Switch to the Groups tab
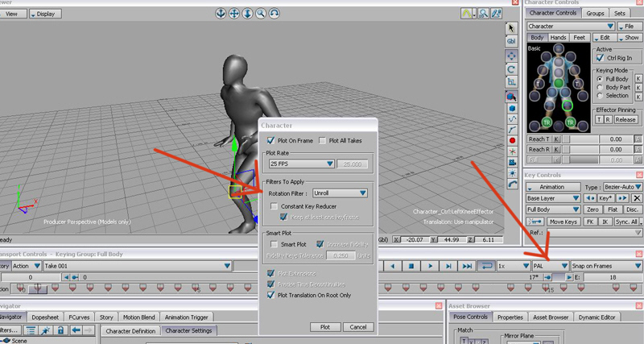This screenshot has width=644, height=344. [595, 14]
